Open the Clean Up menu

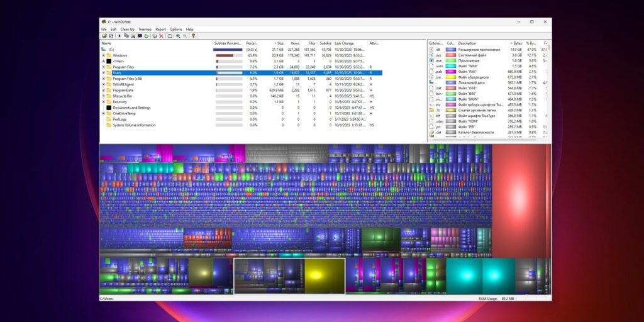pyautogui.click(x=127, y=30)
